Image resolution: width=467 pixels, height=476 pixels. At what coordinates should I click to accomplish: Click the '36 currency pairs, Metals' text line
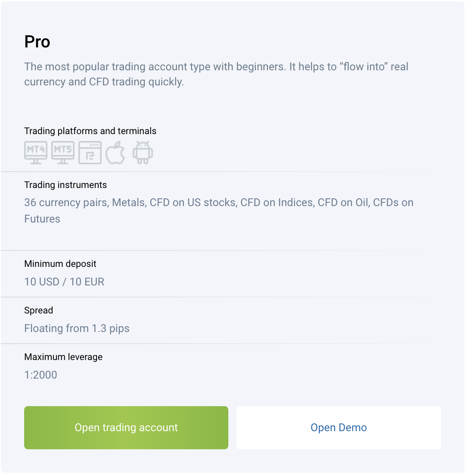point(219,203)
